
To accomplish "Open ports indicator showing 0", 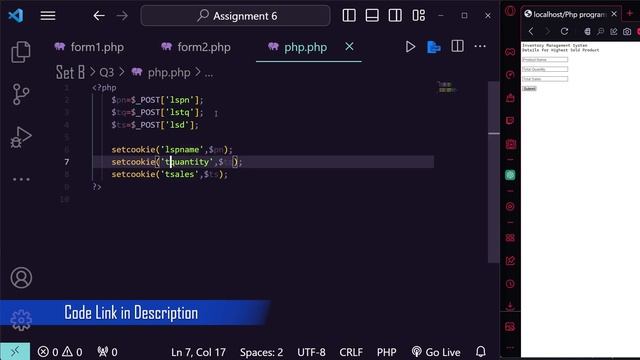I will click(107, 352).
